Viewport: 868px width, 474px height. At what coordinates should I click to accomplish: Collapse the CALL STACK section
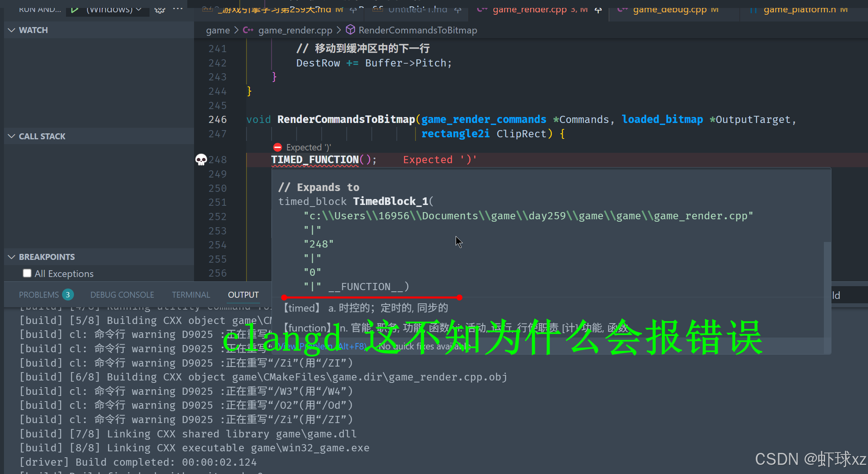coord(12,136)
